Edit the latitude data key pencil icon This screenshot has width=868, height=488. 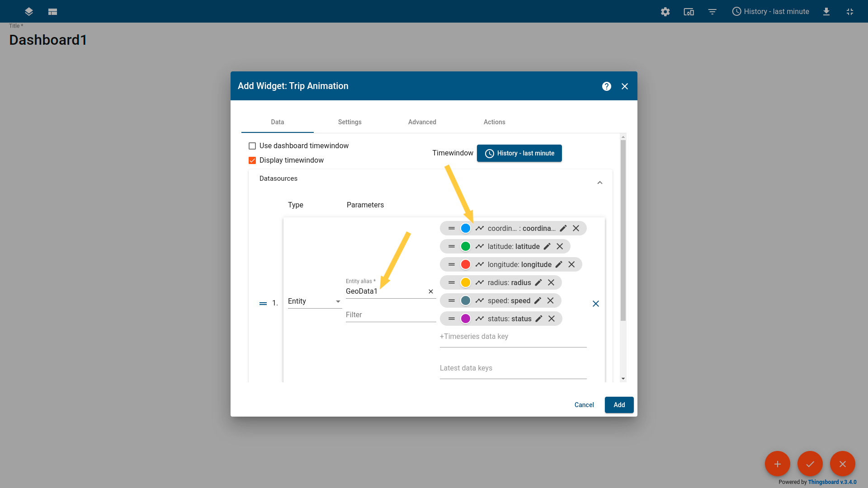tap(547, 246)
